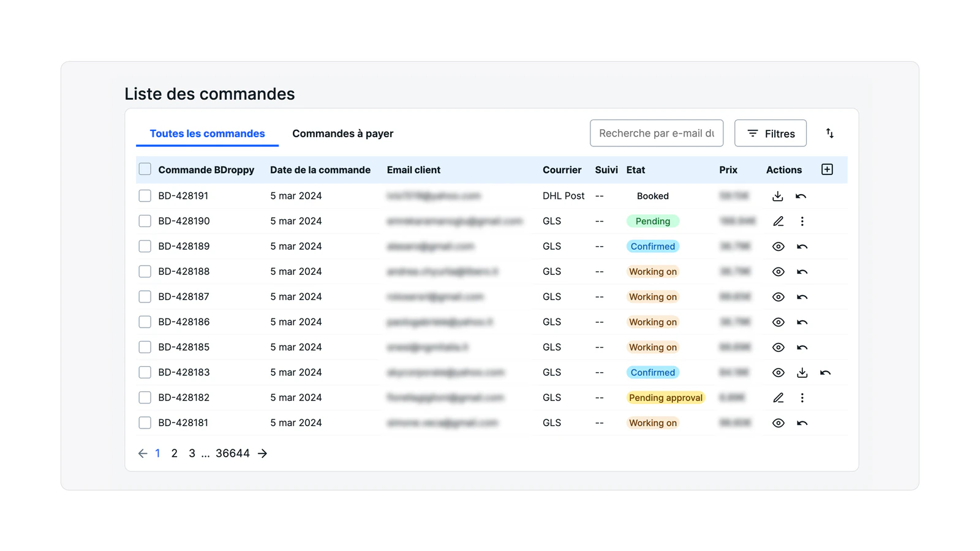980x551 pixels.
Task: Check the box for order BD-428190
Action: 145,221
